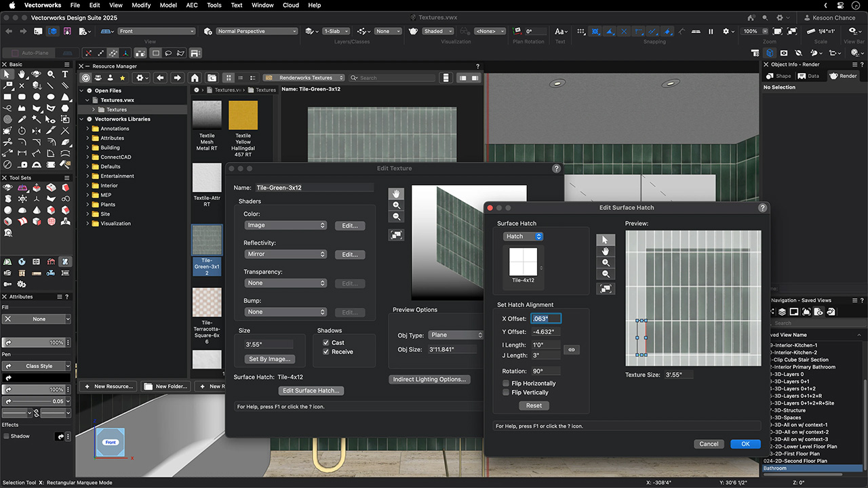The height and width of the screenshot is (488, 868).
Task: Open the AEC menu
Action: (191, 5)
